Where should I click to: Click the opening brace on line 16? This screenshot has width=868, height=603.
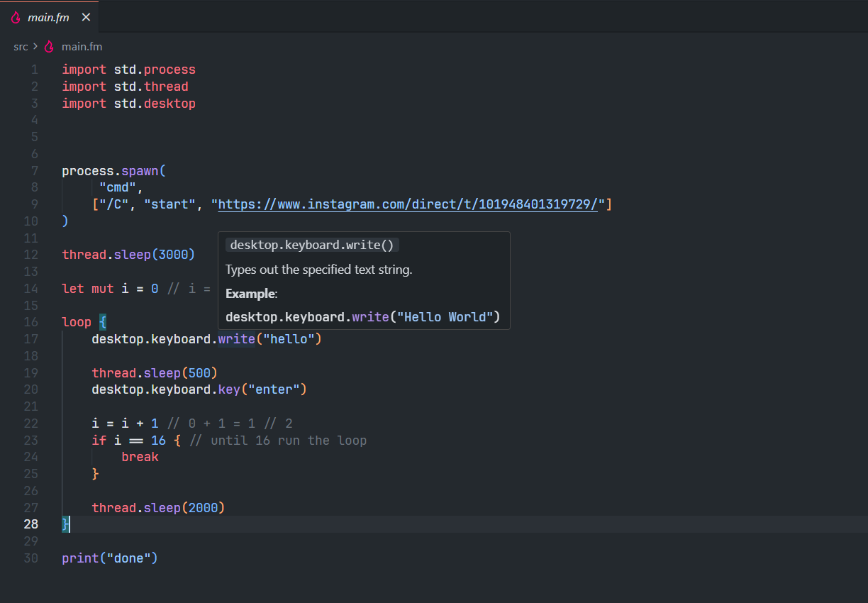103,322
